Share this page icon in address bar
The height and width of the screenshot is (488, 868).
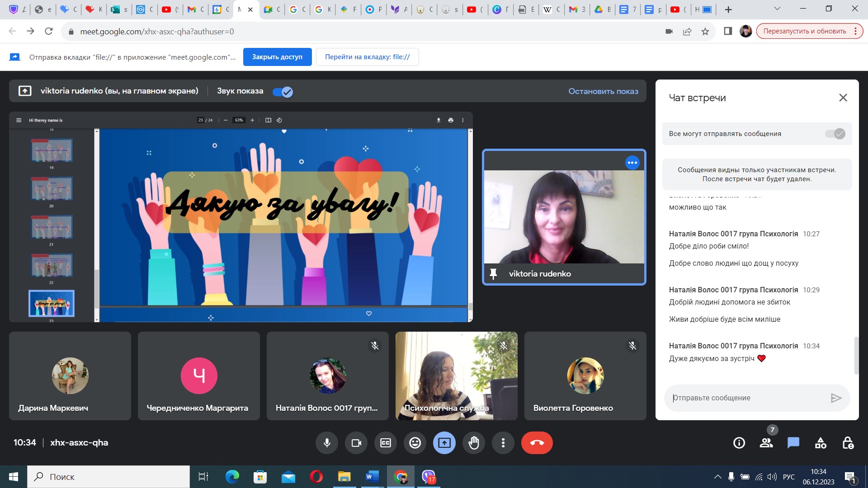[687, 31]
